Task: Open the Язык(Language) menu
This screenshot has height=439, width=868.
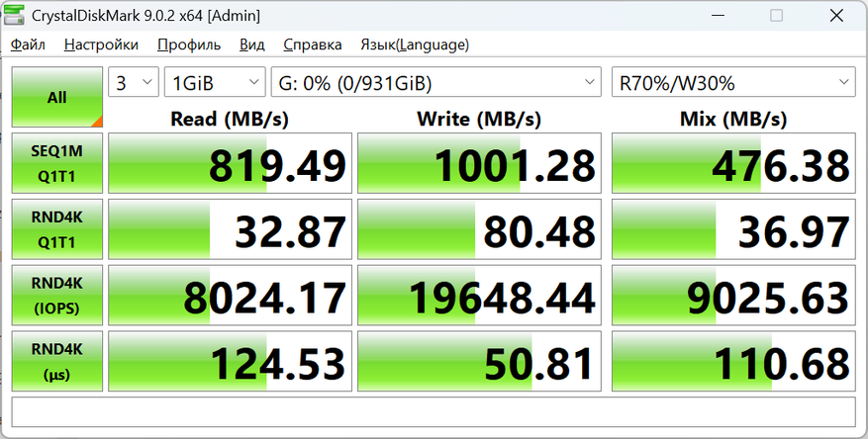Action: coord(415,44)
